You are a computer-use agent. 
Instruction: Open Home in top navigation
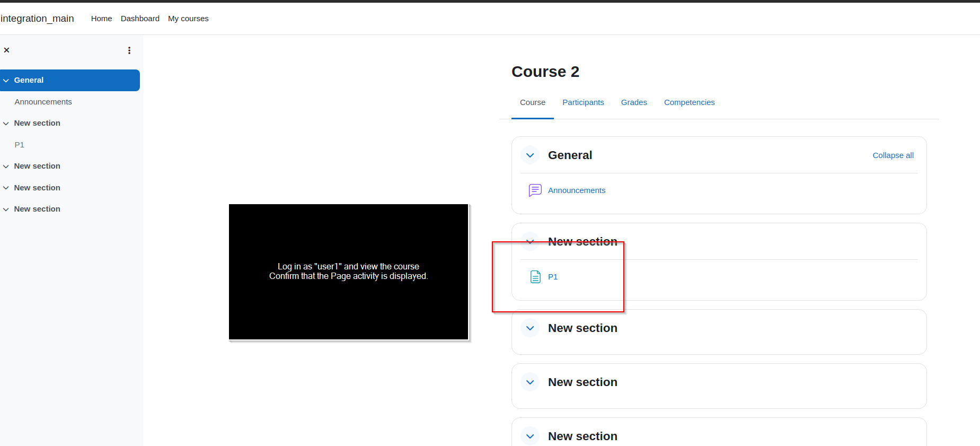click(x=101, y=19)
